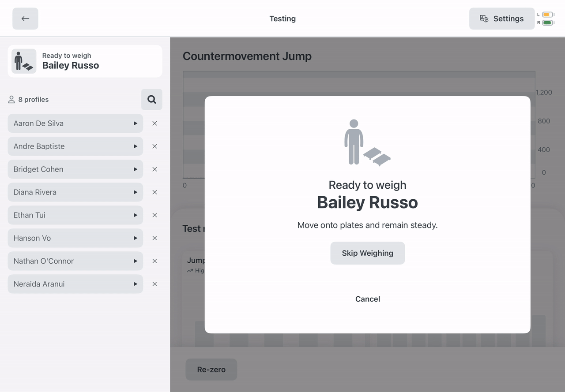Viewport: 565px width, 392px height.
Task: Go back using the arrow button
Action: pyautogui.click(x=25, y=19)
